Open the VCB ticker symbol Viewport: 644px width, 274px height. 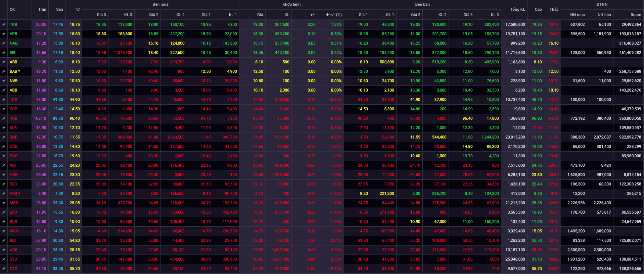click(13, 118)
